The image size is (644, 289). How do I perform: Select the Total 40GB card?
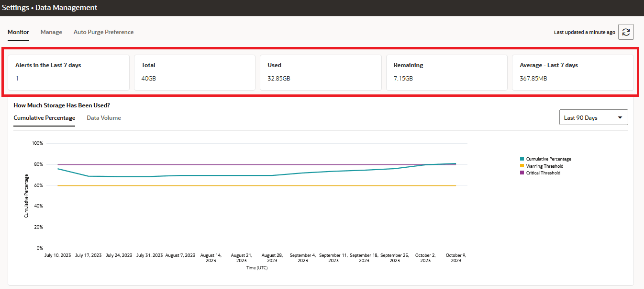[x=194, y=72]
